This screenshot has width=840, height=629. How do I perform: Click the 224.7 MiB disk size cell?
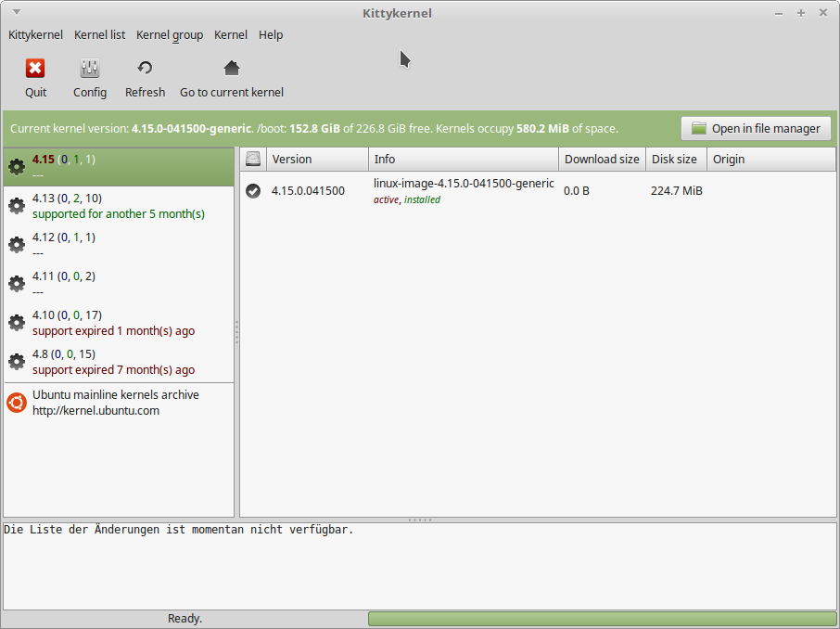[676, 191]
